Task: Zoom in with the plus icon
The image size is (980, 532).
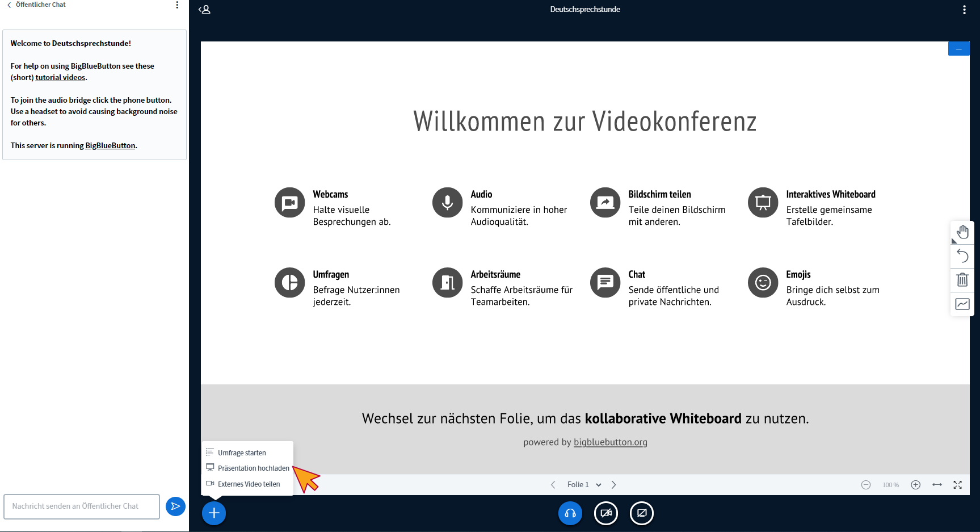Action: point(915,485)
